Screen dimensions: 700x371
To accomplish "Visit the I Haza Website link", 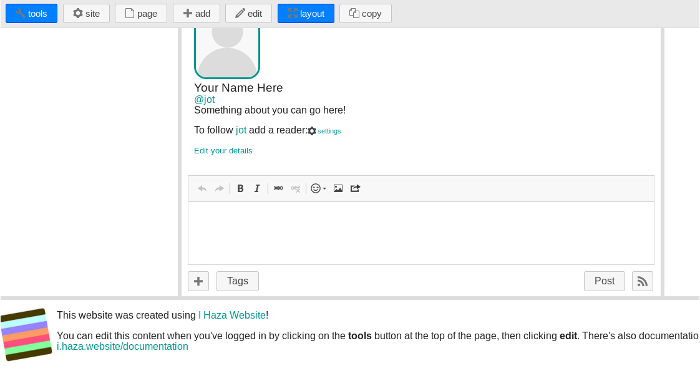I will pos(232,315).
